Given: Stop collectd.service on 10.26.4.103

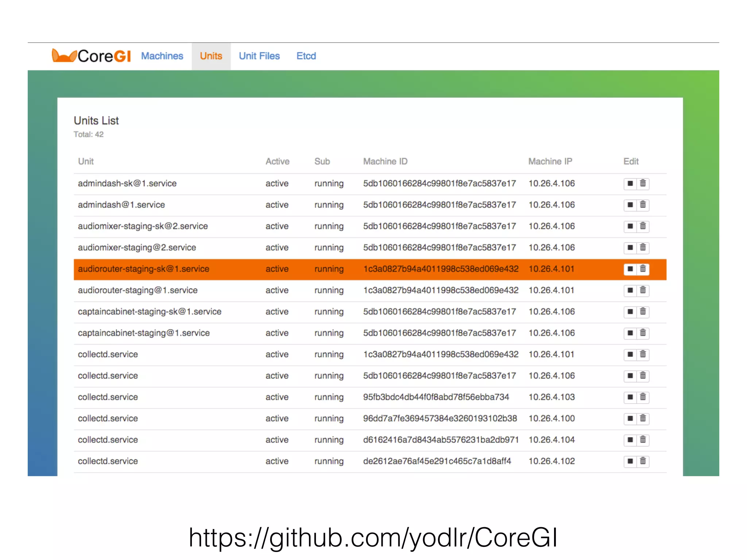Looking at the screenshot, I should click(630, 397).
